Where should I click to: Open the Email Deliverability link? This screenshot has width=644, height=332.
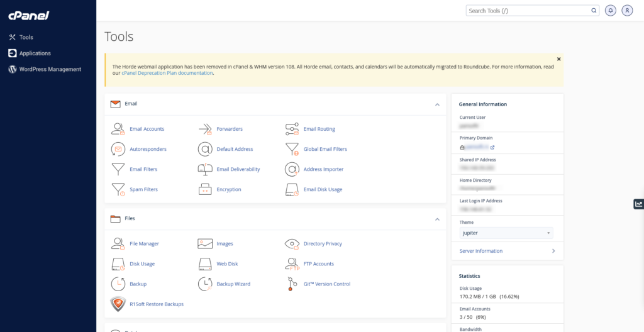(x=238, y=169)
